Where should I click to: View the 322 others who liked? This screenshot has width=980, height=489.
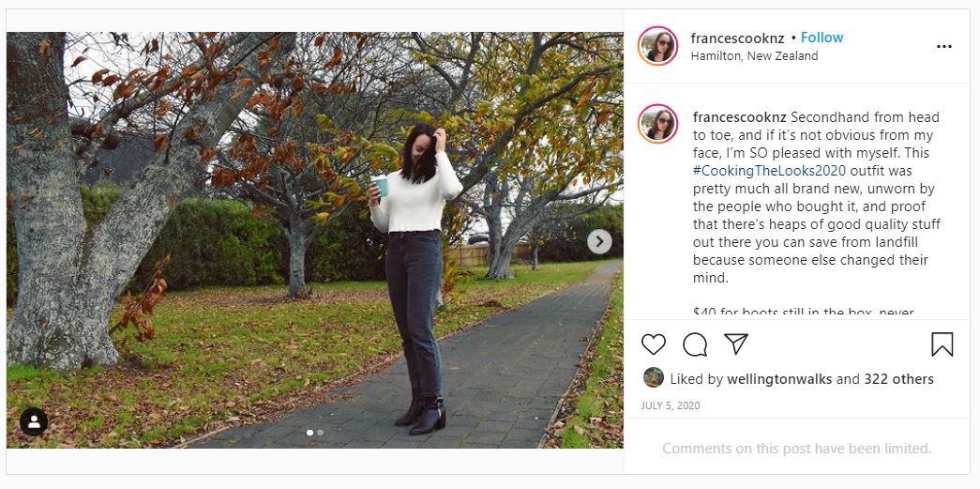[898, 379]
